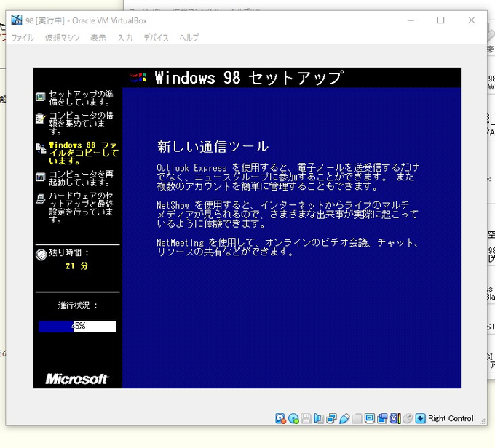Click the Right Control host key label
Screen dimensions: 495x448
(x=451, y=418)
